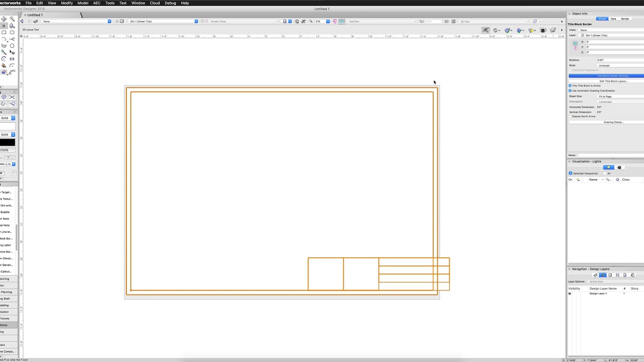Open the File menu
The height and width of the screenshot is (362, 644).
[x=29, y=3]
